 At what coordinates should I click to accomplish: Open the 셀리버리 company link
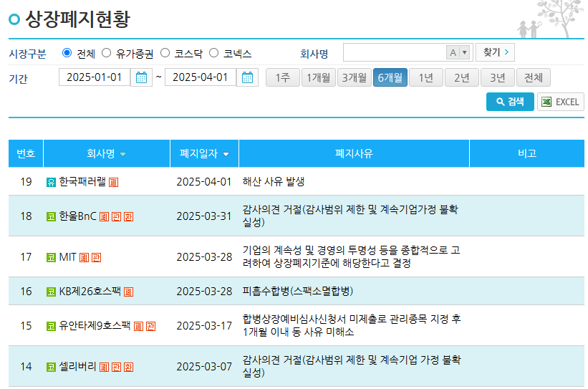[x=77, y=367]
